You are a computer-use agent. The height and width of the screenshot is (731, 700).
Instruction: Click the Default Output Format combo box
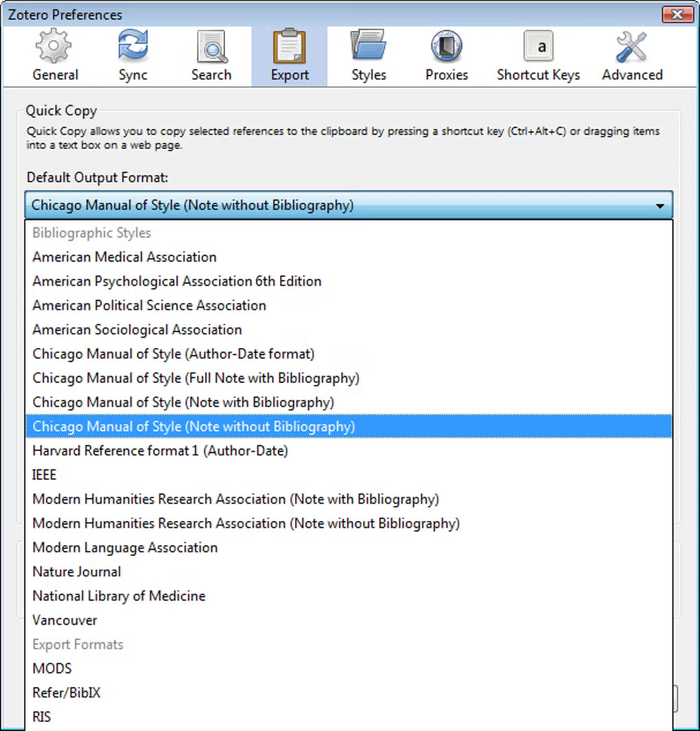coord(349,205)
